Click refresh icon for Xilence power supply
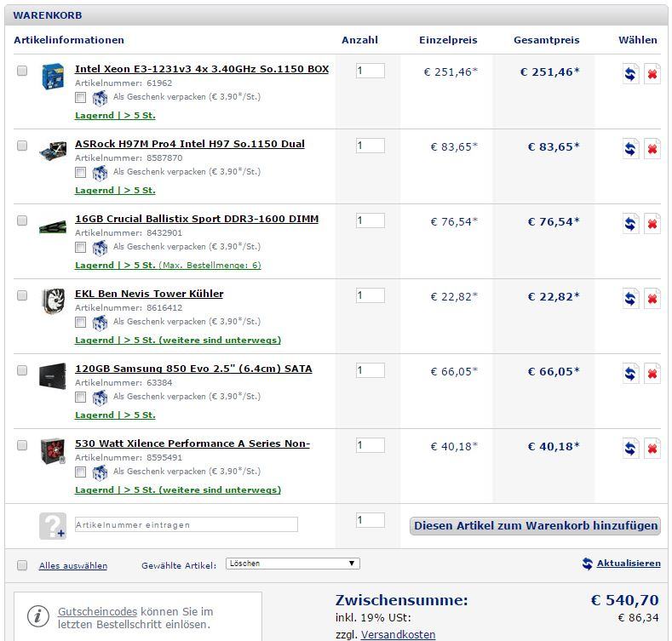The image size is (672, 641). pos(630,449)
